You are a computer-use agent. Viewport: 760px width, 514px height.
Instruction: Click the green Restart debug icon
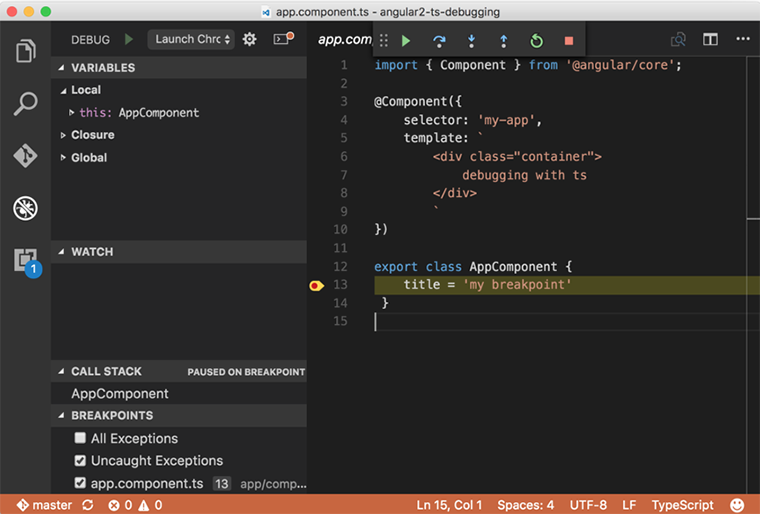pos(536,41)
